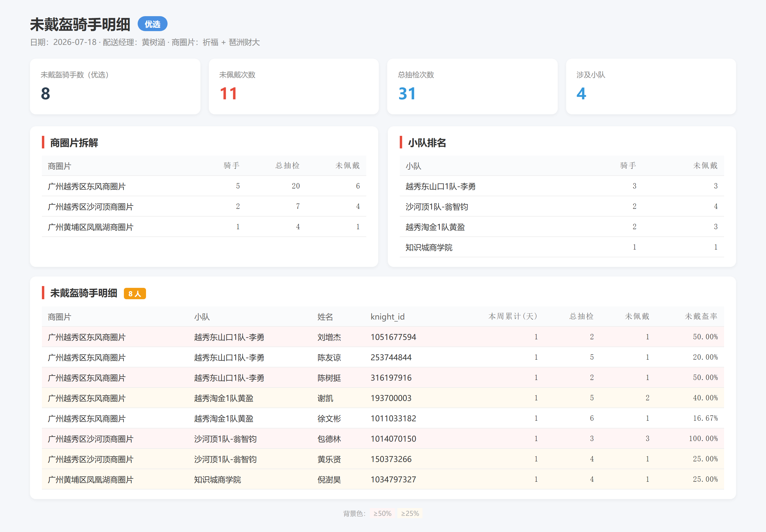
Task: Click rider name 徐文彬
Action: pyautogui.click(x=329, y=418)
